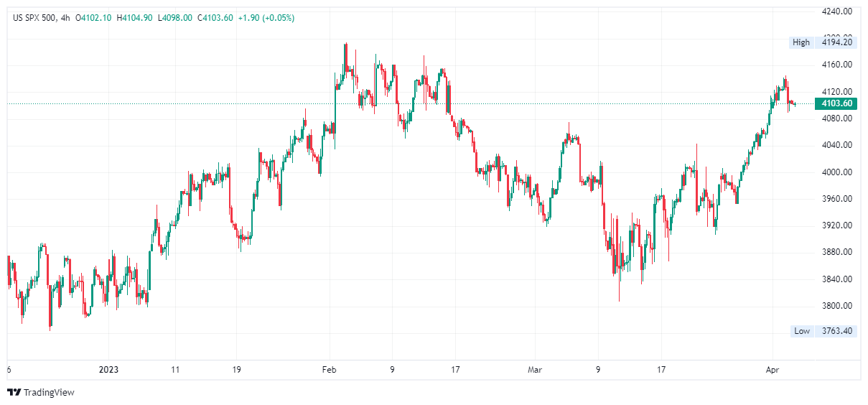This screenshot has height=405, width=868.
Task: Click the low value L4098.00
Action: click(174, 18)
